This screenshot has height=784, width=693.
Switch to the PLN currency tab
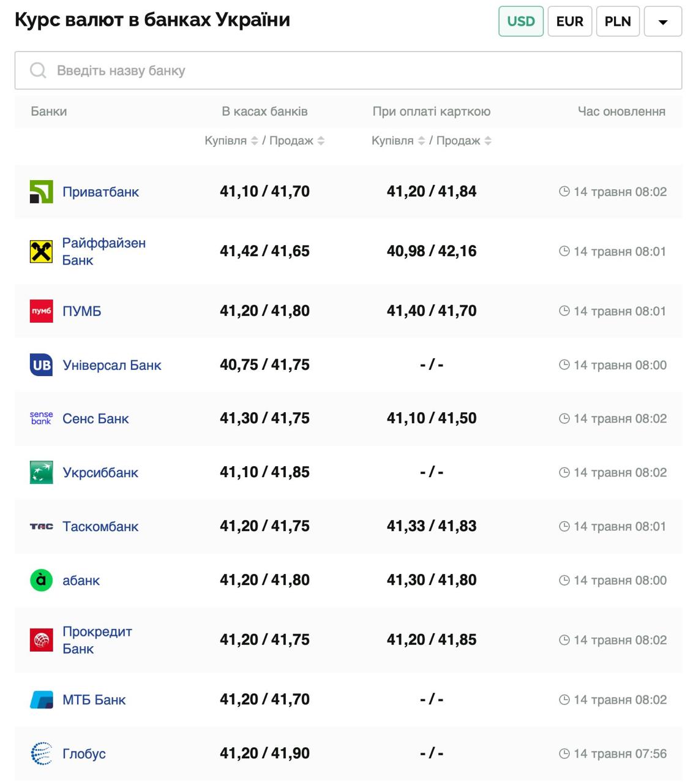617,22
